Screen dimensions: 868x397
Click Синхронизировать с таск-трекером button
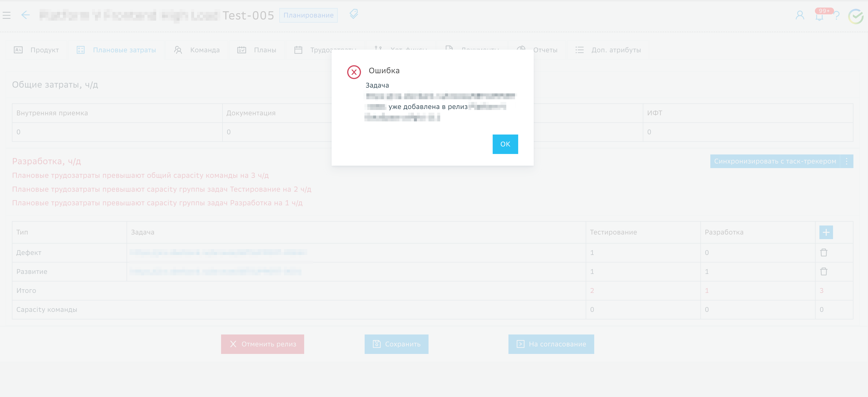[x=775, y=161]
